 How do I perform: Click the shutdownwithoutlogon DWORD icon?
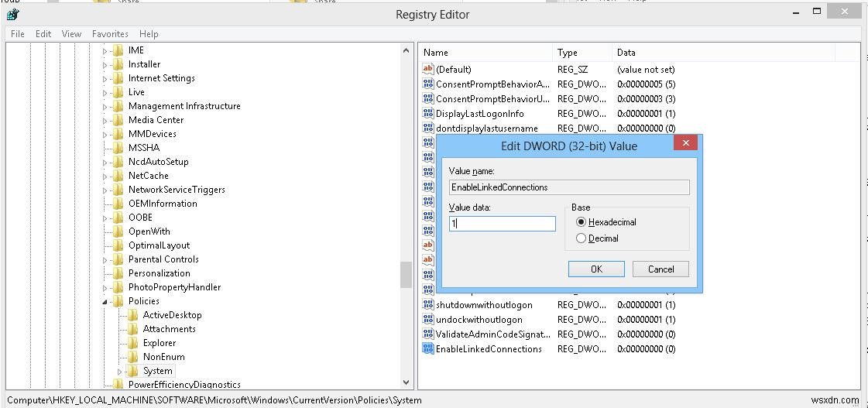click(x=428, y=304)
